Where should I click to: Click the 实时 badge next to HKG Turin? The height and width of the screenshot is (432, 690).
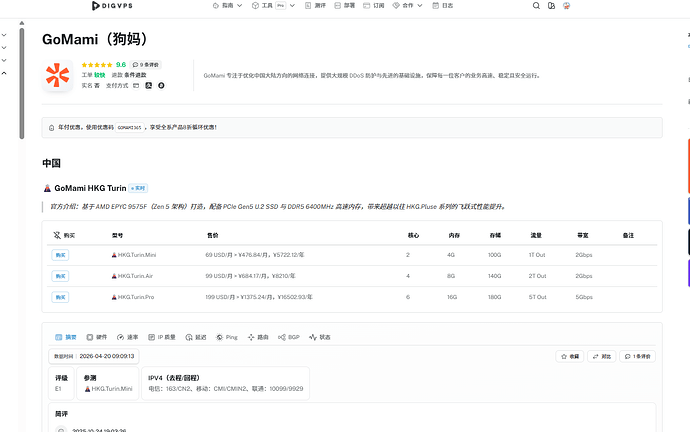pyautogui.click(x=138, y=188)
